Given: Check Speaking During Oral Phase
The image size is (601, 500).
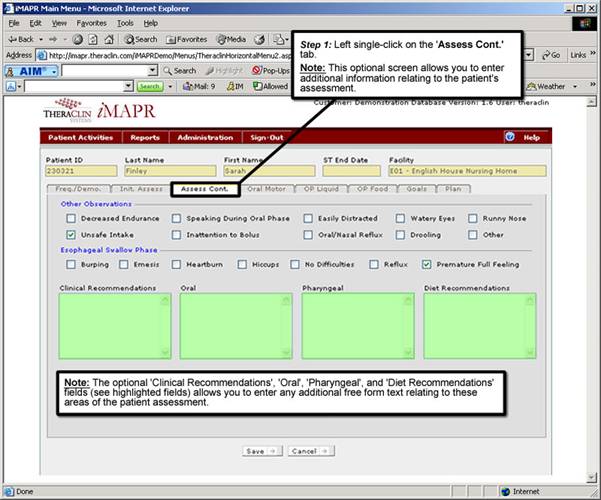Looking at the screenshot, I should [x=176, y=218].
